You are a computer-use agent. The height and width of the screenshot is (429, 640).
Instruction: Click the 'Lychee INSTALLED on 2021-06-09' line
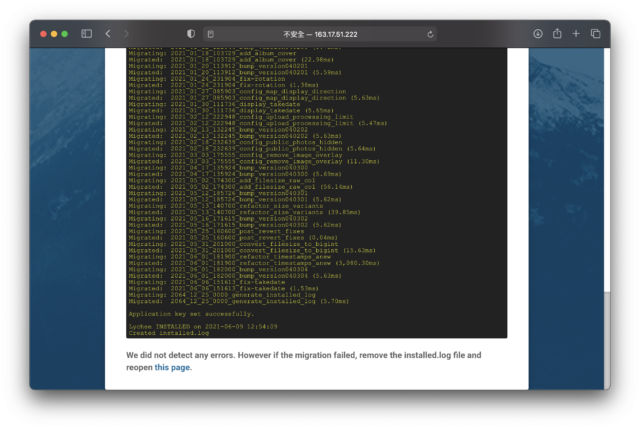tap(203, 327)
